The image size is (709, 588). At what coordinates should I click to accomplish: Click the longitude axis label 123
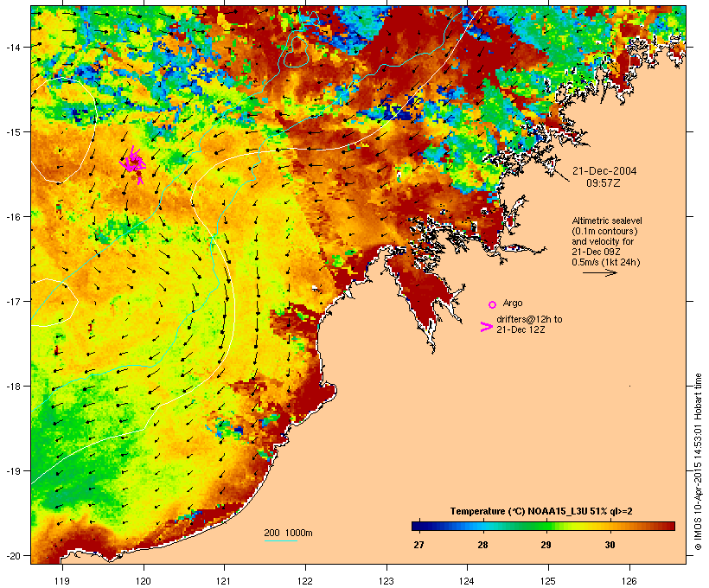386,581
